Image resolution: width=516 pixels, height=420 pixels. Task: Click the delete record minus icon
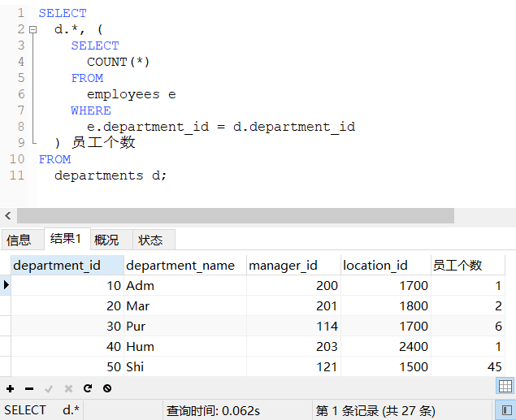point(29,388)
